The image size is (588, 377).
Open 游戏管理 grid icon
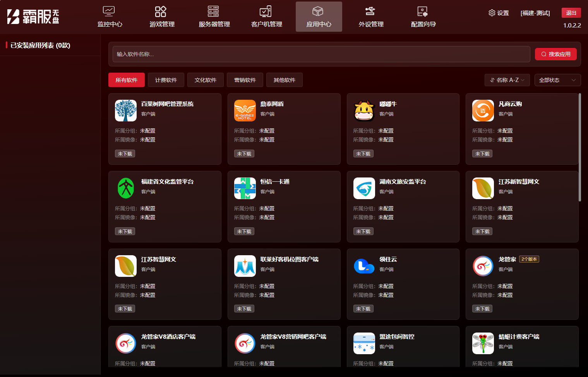161,11
